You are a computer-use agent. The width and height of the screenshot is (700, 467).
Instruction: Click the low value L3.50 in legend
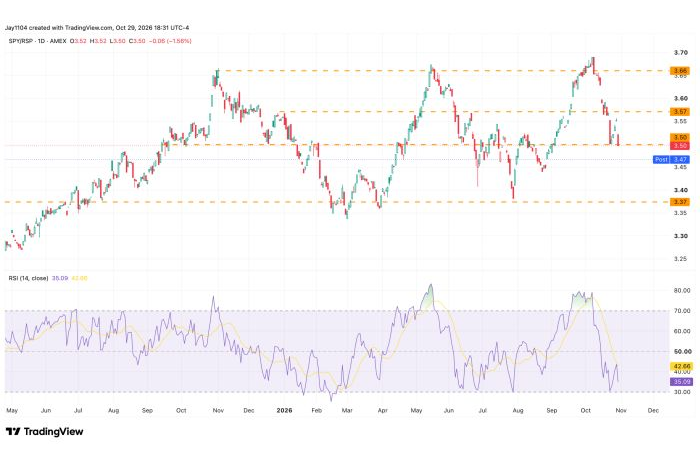point(118,41)
